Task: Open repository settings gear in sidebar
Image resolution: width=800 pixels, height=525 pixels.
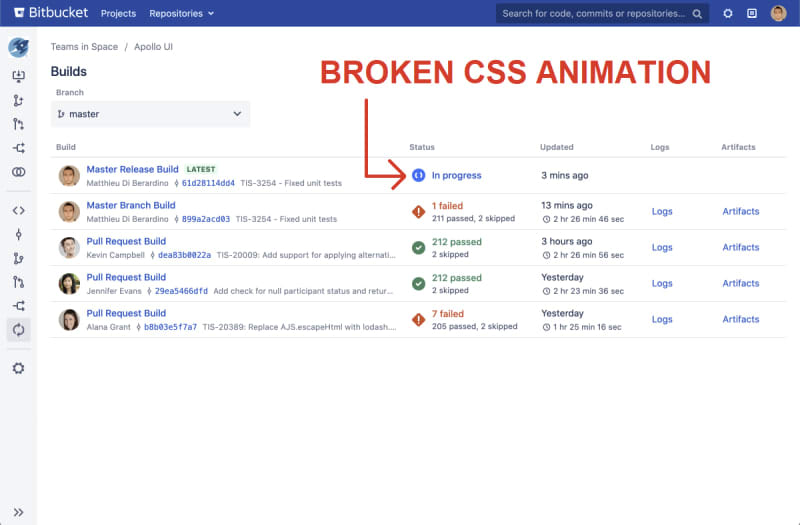Action: coord(18,368)
